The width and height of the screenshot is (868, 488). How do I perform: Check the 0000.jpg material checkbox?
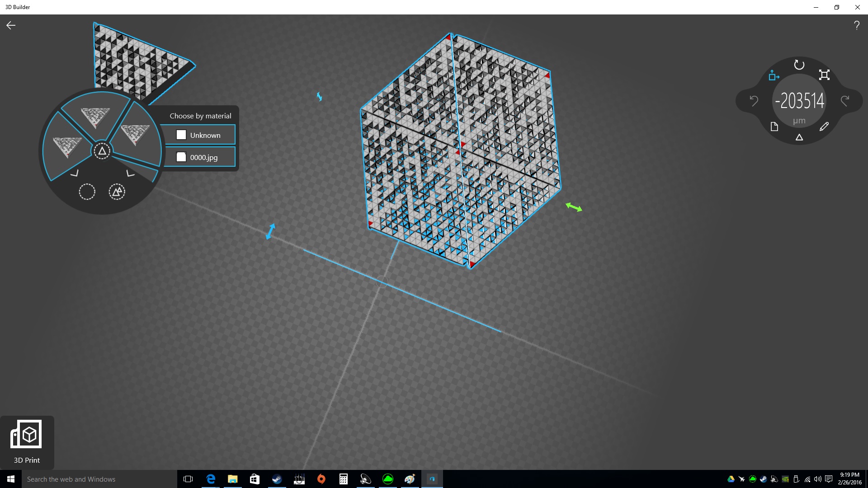[181, 157]
